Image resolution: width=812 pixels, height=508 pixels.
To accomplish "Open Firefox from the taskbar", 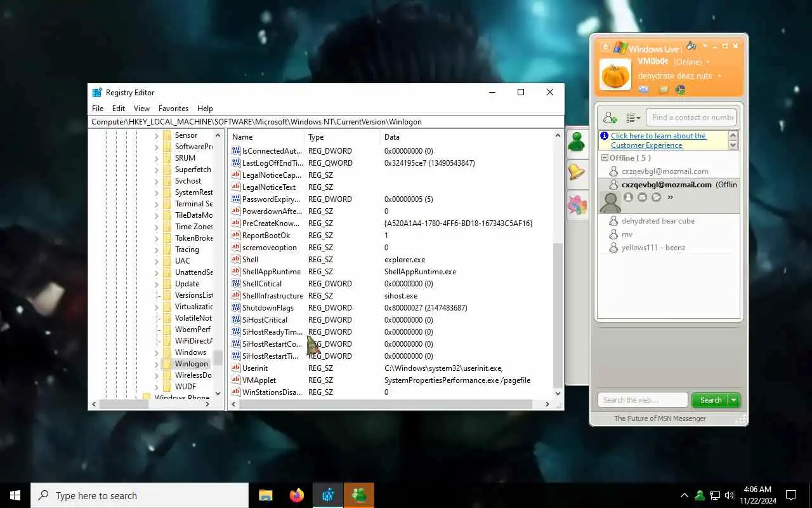I will (x=296, y=495).
